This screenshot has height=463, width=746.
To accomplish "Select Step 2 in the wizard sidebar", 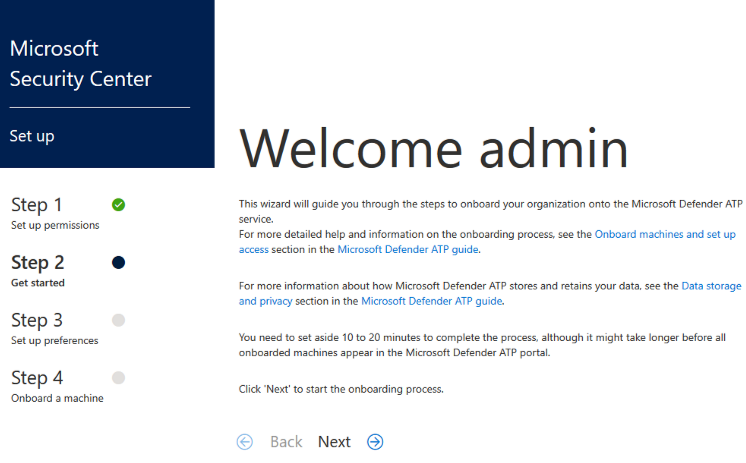I will coord(38,263).
